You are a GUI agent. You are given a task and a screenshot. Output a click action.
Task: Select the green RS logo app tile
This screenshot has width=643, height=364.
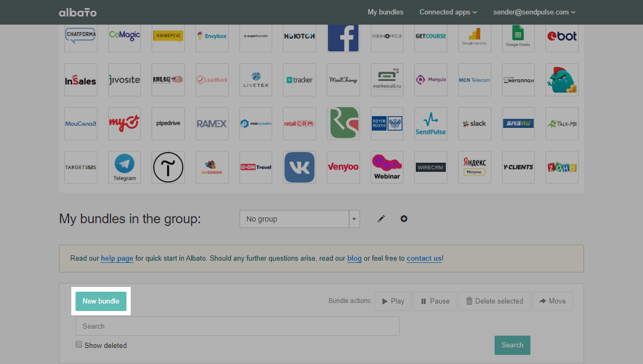click(x=343, y=124)
